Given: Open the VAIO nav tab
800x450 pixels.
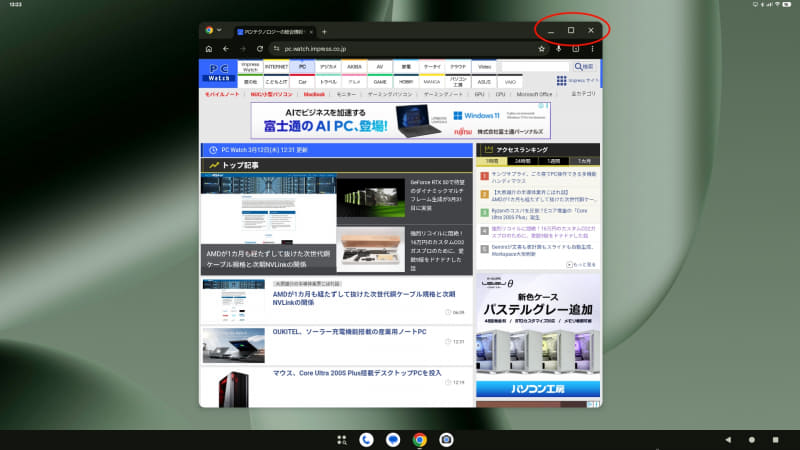Looking at the screenshot, I should point(510,82).
